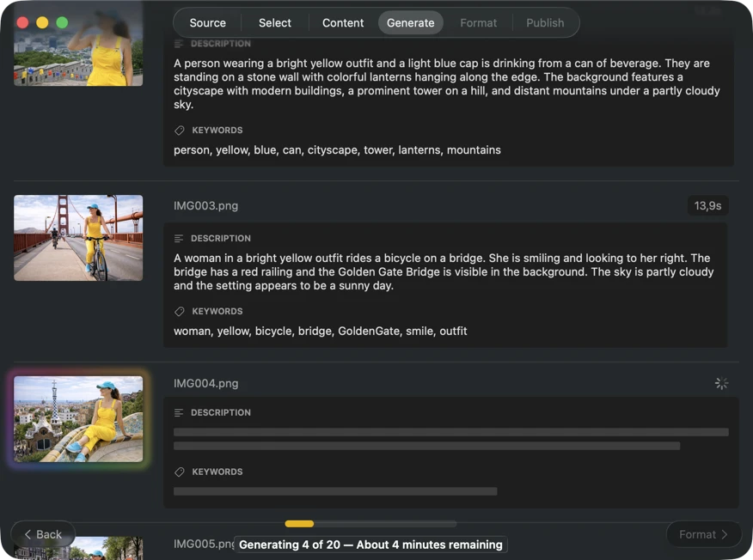Open the Select tab
The height and width of the screenshot is (560, 753).
275,23
